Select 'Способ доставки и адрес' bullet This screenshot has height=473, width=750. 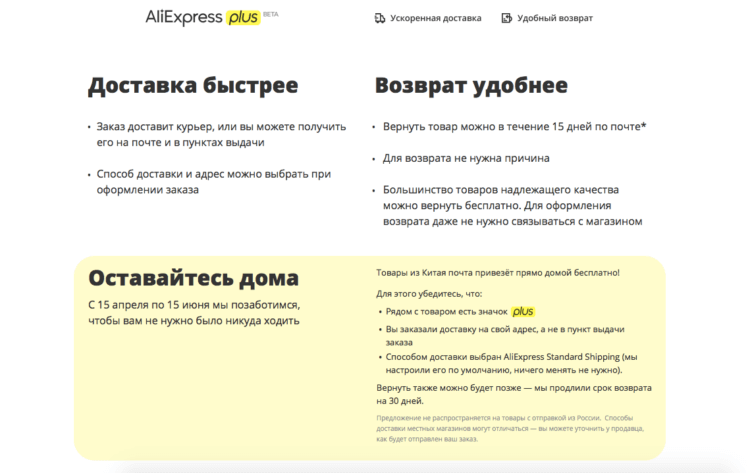coord(213,182)
